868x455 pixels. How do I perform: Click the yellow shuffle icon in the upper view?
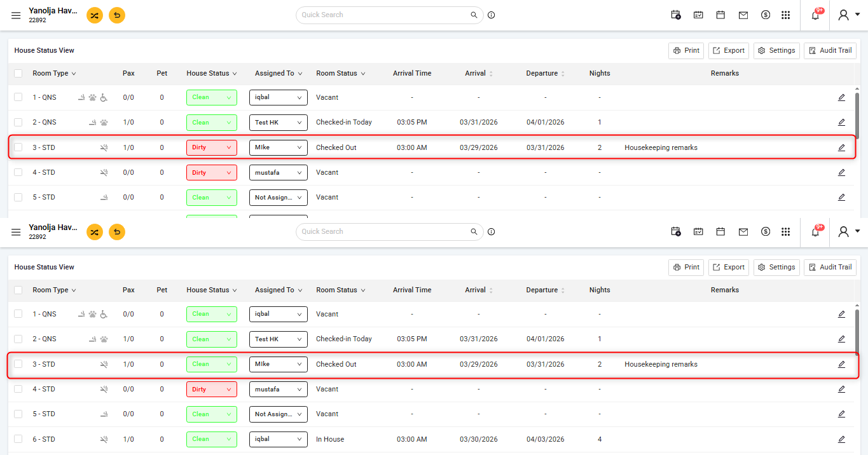94,15
